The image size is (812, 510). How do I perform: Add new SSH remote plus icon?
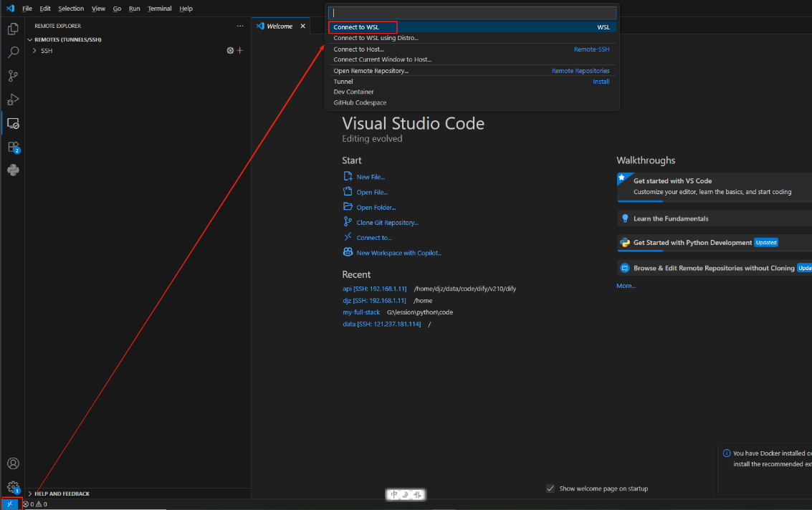click(x=240, y=50)
